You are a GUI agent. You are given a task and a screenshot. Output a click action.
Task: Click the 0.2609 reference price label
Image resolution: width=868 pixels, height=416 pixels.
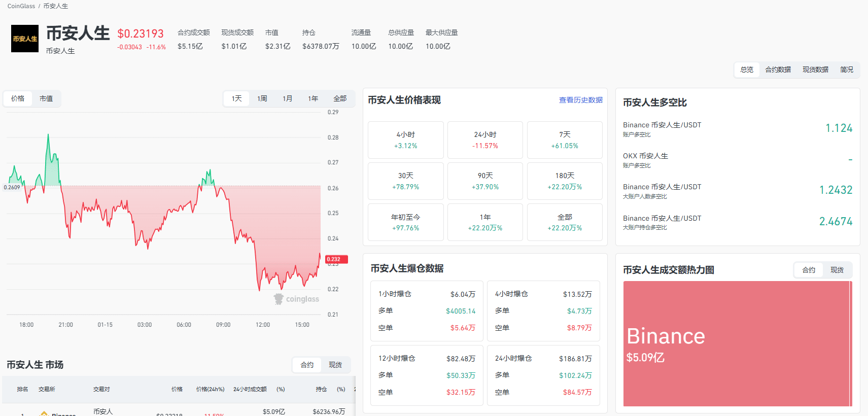click(x=12, y=187)
